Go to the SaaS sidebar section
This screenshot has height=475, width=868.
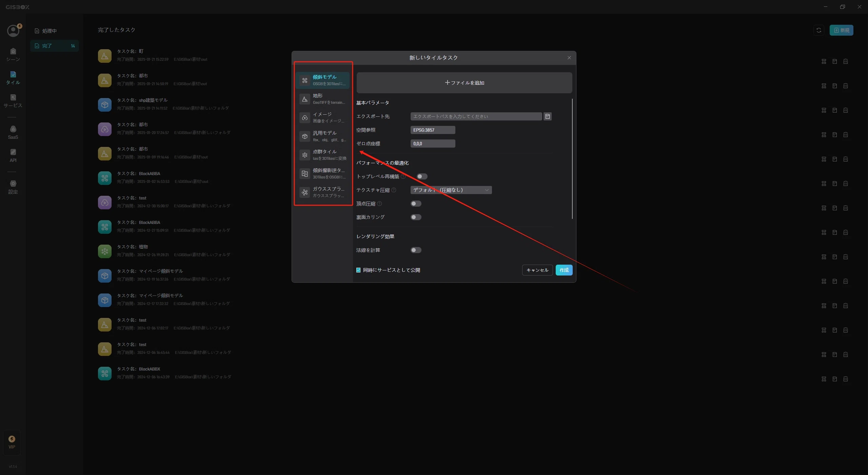(13, 132)
